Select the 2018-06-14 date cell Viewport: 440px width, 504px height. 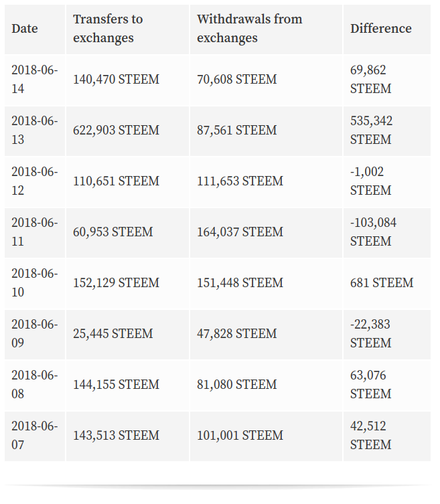pyautogui.click(x=35, y=80)
